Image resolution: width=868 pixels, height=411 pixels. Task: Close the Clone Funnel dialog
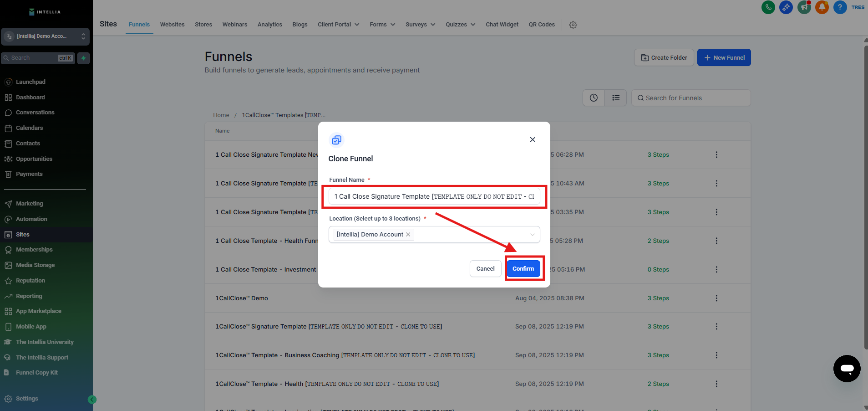point(532,139)
